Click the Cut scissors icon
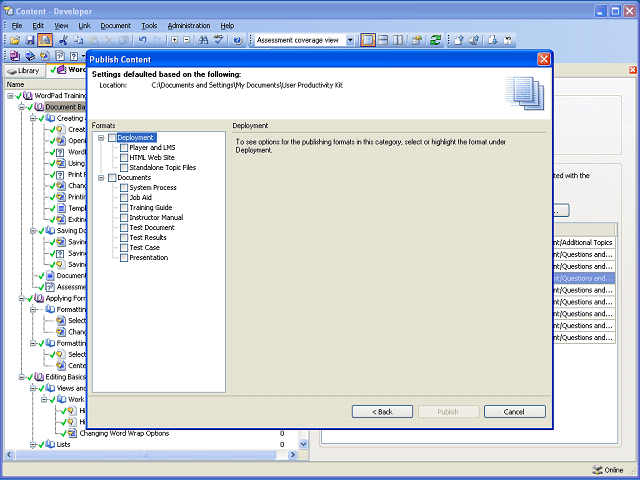This screenshot has width=640, height=480. [63, 40]
